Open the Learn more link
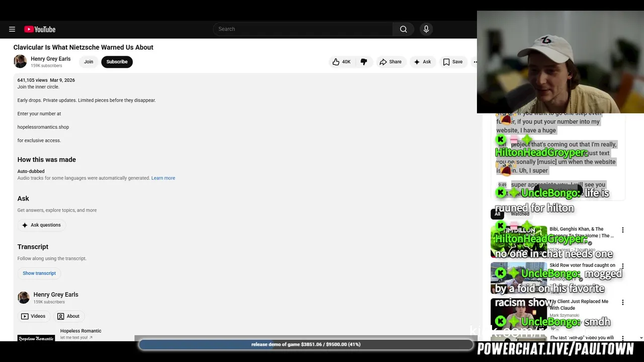Image resolution: width=644 pixels, height=362 pixels. pos(163,178)
